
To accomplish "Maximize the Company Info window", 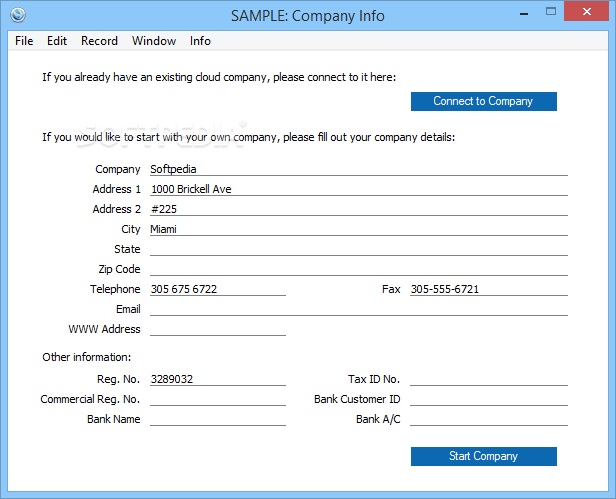I will [x=551, y=12].
